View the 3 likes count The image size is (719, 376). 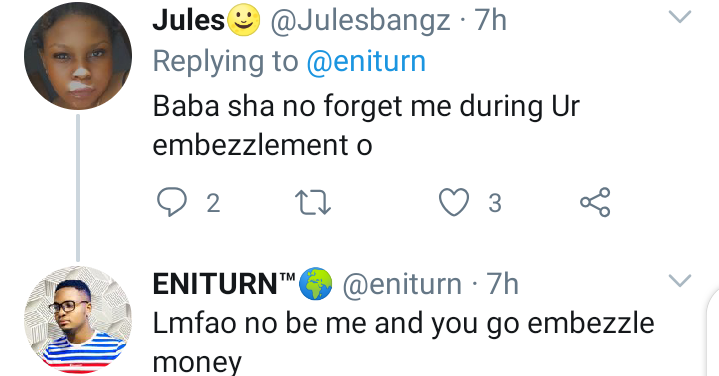[x=495, y=203]
